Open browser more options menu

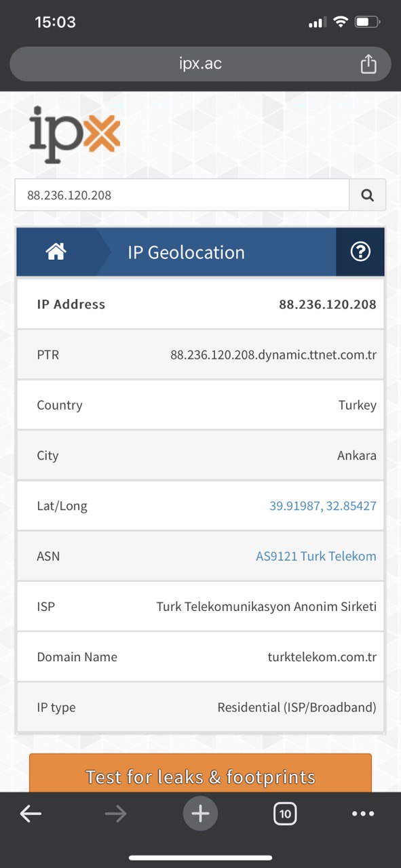363,814
